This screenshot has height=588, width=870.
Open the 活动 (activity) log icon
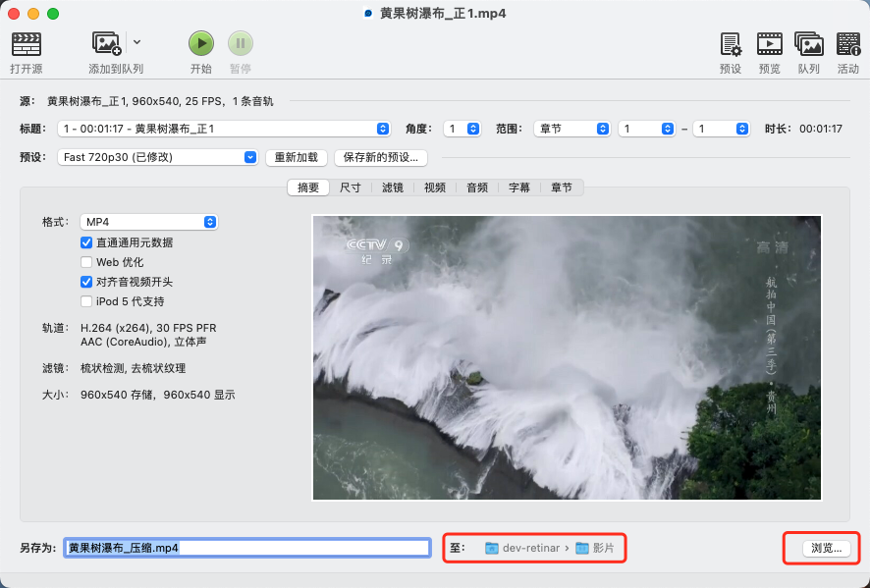[x=846, y=45]
